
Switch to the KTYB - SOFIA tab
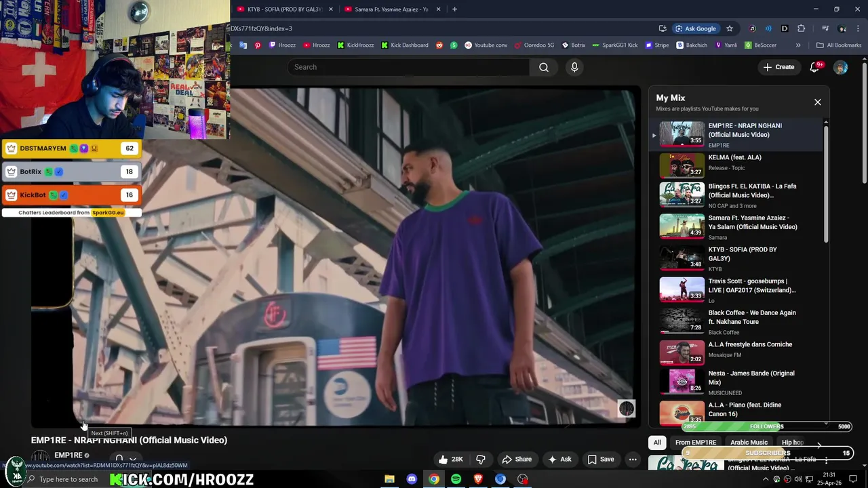tap(283, 9)
